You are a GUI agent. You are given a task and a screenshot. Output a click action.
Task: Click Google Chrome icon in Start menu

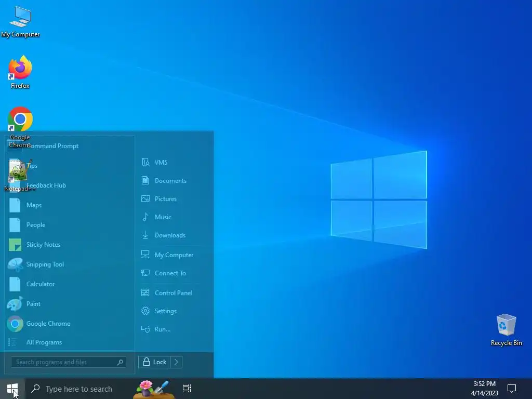pyautogui.click(x=15, y=324)
